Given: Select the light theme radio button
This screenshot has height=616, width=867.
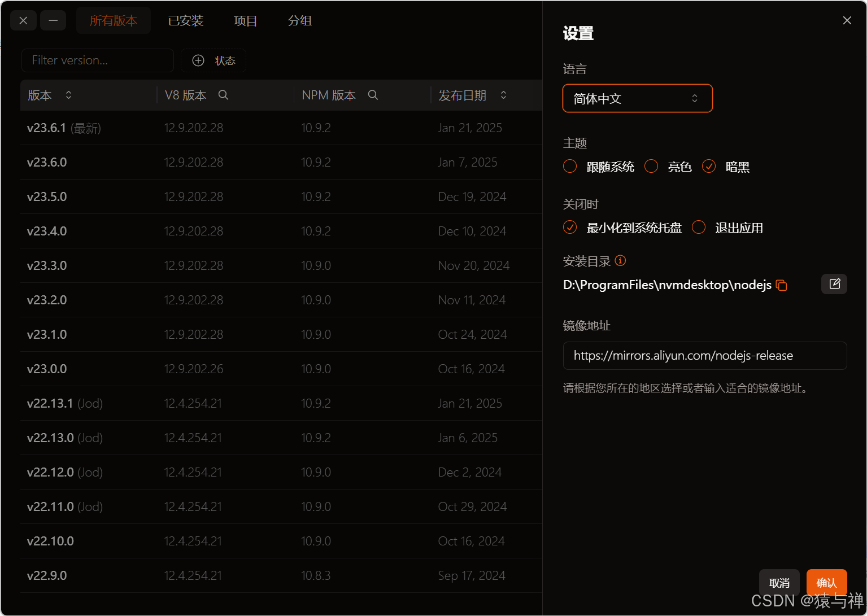Looking at the screenshot, I should pos(651,166).
